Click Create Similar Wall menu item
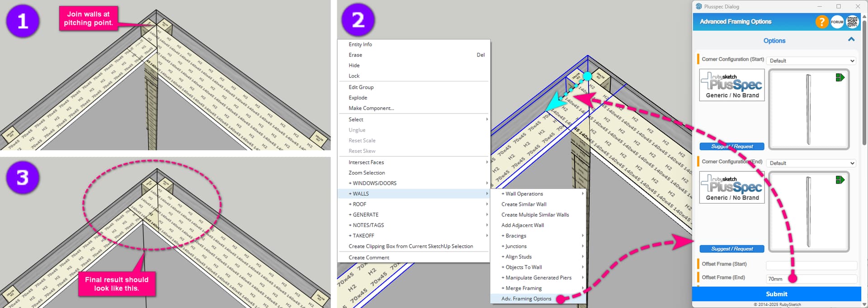Screen dimensions: 868x308 pos(524,204)
